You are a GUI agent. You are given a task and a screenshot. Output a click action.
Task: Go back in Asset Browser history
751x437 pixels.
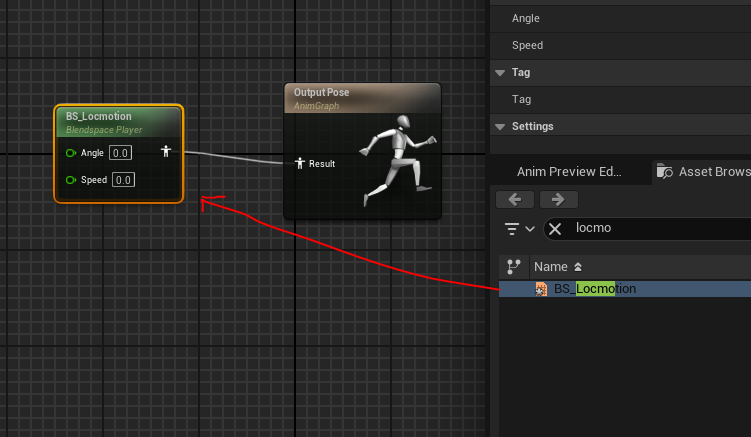click(515, 199)
